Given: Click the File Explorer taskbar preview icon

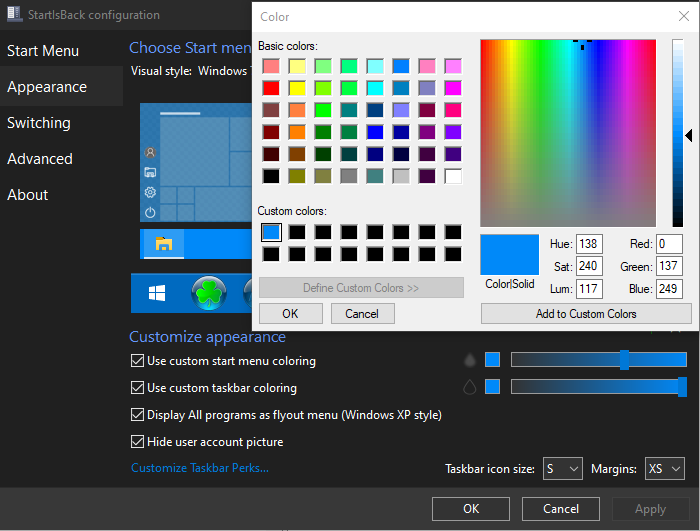Looking at the screenshot, I should pos(163,243).
